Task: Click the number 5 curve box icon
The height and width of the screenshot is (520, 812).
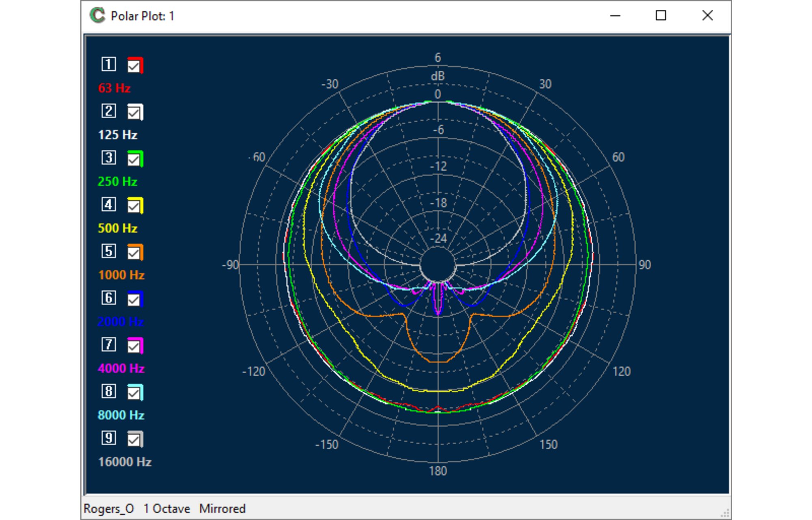Action: click(108, 251)
